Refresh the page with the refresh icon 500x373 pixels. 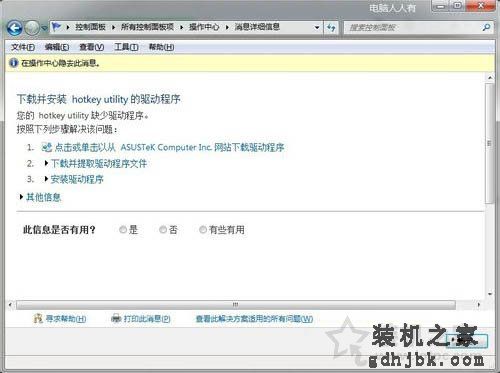pyautogui.click(x=331, y=27)
